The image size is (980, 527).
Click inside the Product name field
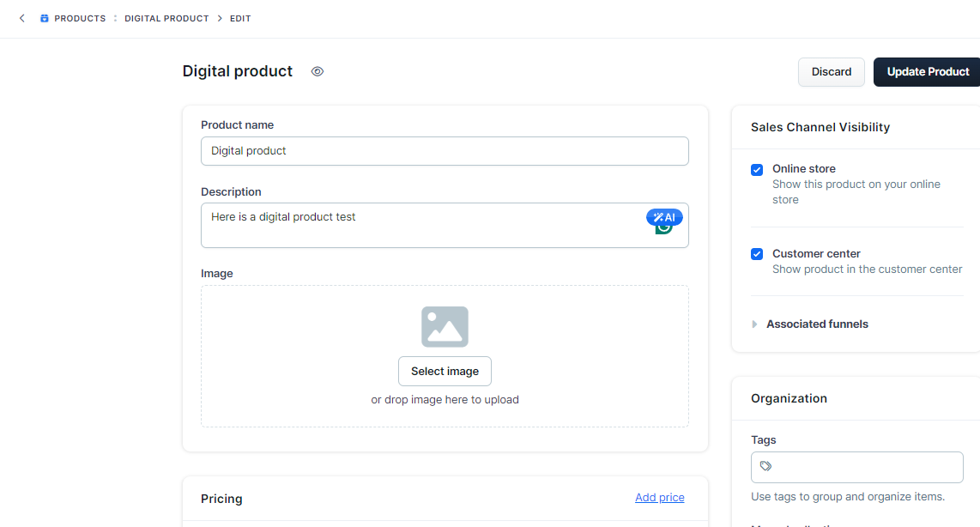[x=445, y=151]
